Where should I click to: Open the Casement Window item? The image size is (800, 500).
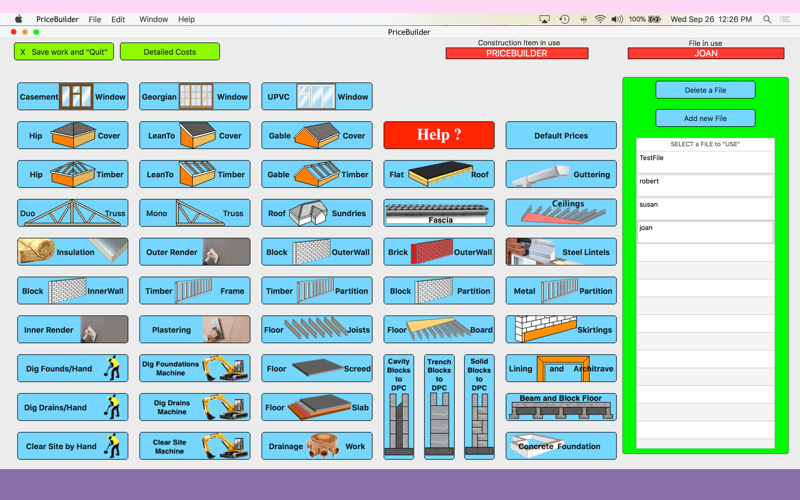(72, 96)
